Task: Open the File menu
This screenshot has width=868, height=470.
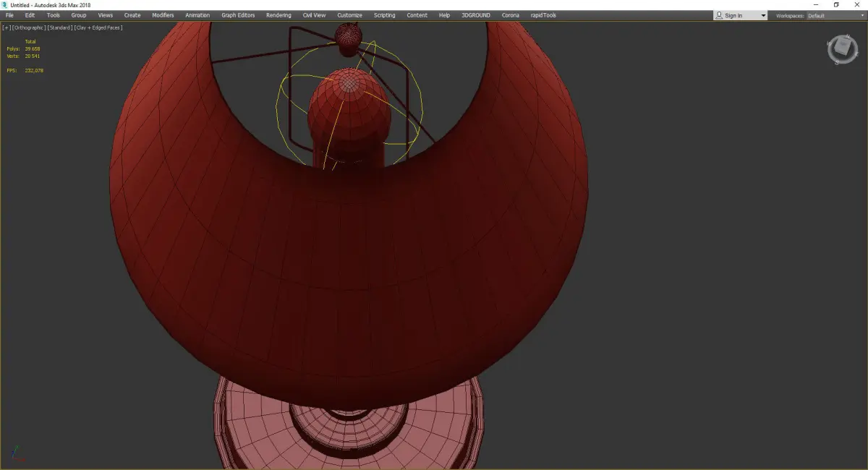Action: click(x=9, y=15)
